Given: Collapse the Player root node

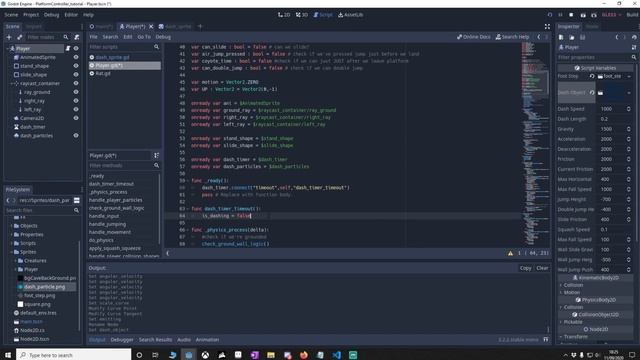Looking at the screenshot, I should 7,49.
